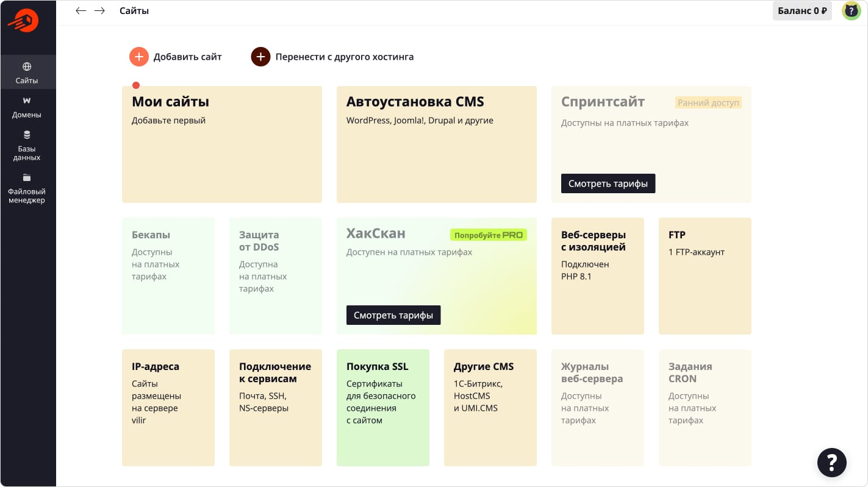Click Смотреть тарифы inside ХакСкан
Screen dimensions: 868x487
tap(393, 315)
